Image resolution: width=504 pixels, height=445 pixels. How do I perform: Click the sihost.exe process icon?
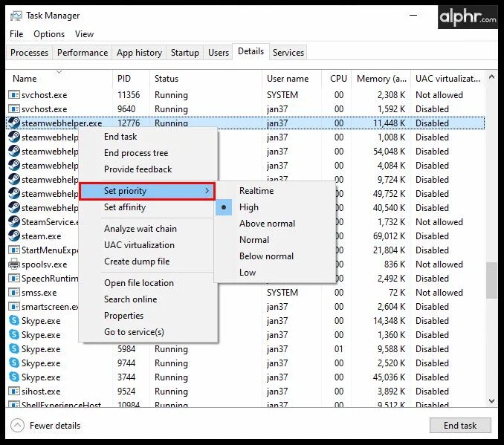coord(14,392)
